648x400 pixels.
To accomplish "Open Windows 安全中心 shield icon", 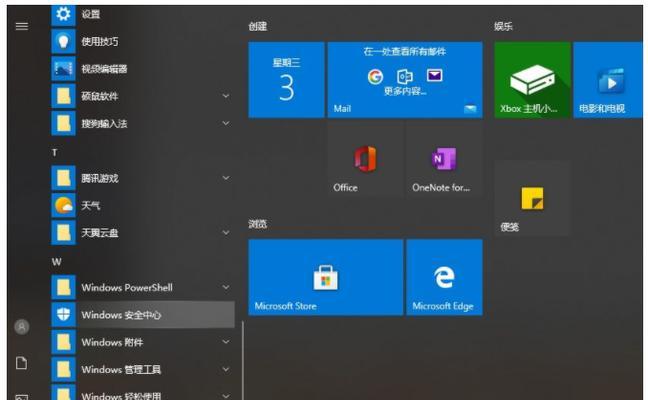I will pyautogui.click(x=63, y=314).
